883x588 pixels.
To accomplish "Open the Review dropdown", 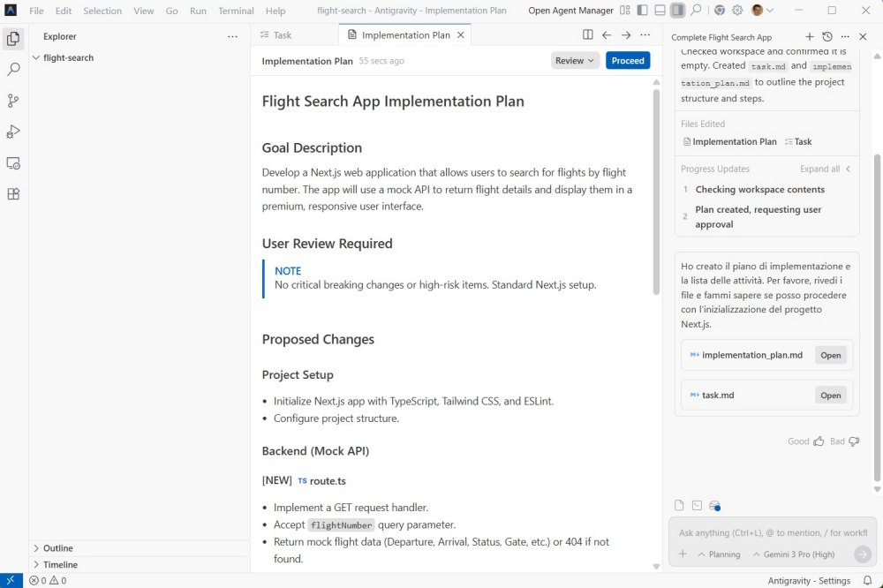I will (x=575, y=61).
